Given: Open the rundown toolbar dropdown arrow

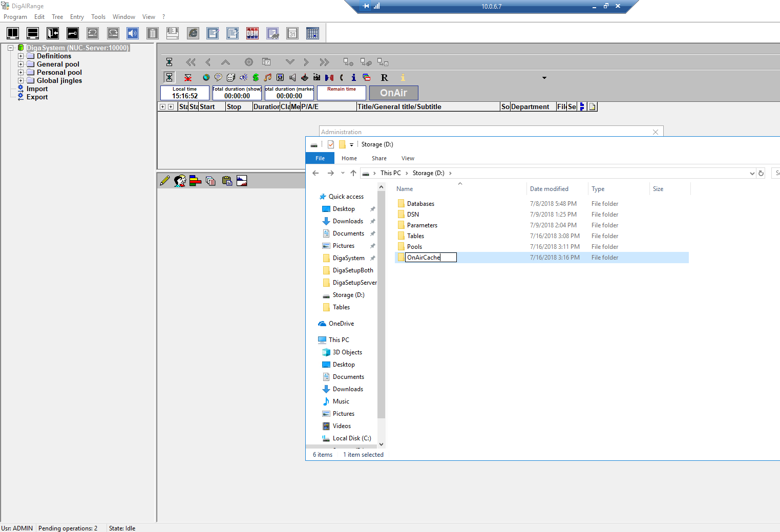Looking at the screenshot, I should coord(544,78).
